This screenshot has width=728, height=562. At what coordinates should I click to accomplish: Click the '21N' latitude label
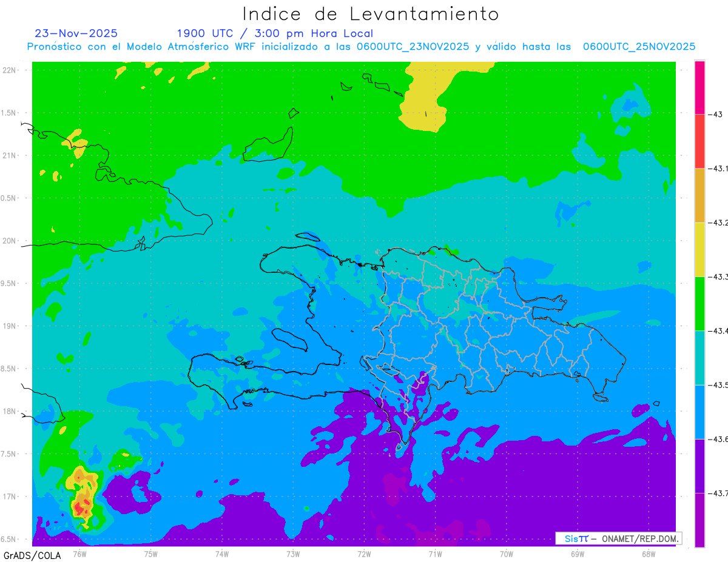coord(10,155)
